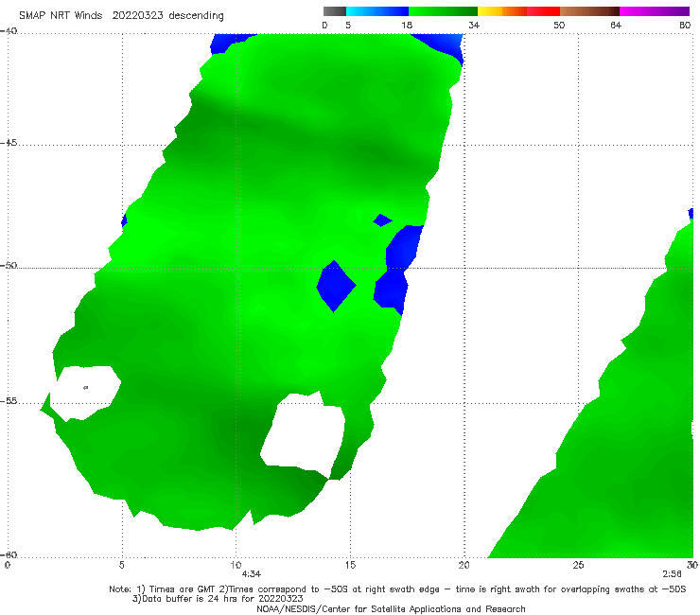Viewport: 700px width, 615px height.
Task: Select the brown segment of the color bar
Action: pyautogui.click(x=589, y=11)
